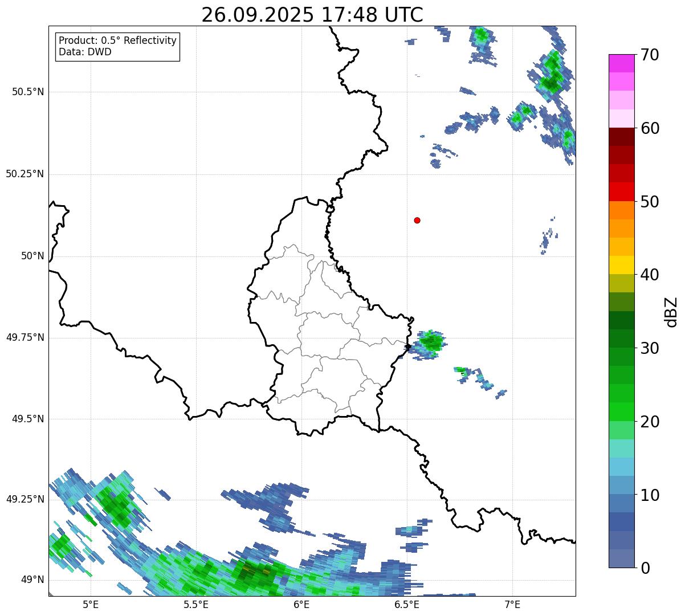This screenshot has width=685, height=616.
Task: Click the 30 tick on colorbar
Action: (x=650, y=348)
